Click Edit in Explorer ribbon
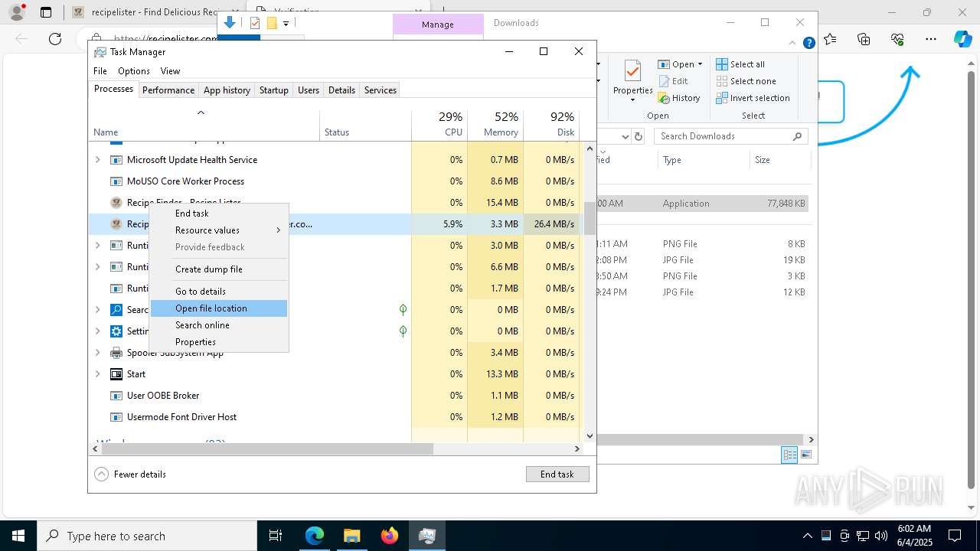This screenshot has height=551, width=980. (x=672, y=81)
